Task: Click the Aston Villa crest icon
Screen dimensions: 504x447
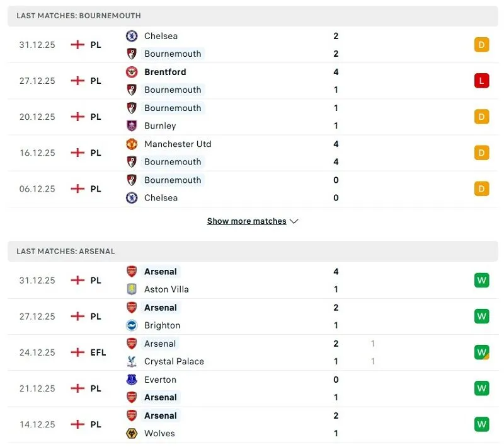Action: tap(132, 289)
